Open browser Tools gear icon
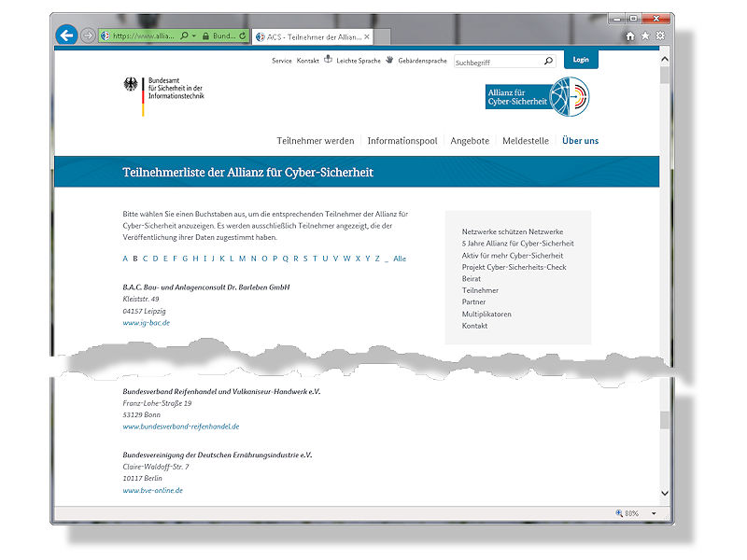This screenshot has width=747, height=560. pyautogui.click(x=660, y=35)
